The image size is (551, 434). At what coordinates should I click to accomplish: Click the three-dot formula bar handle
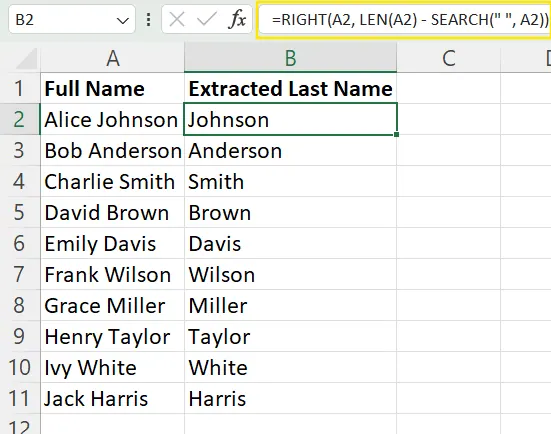point(149,20)
